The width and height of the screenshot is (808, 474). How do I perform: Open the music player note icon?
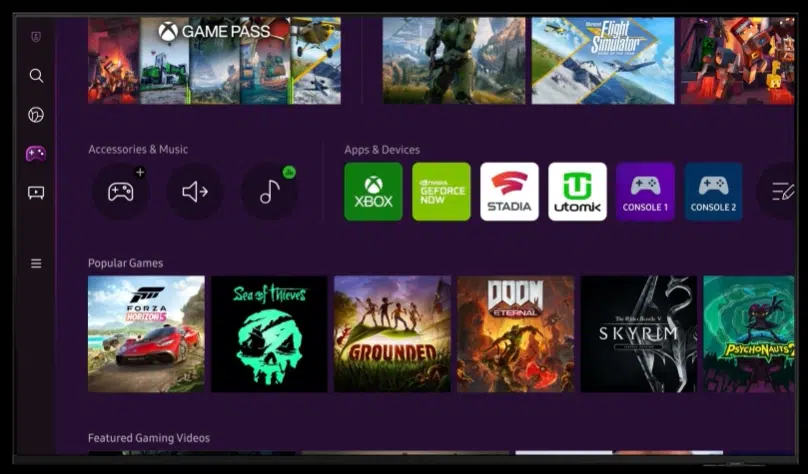tap(269, 192)
